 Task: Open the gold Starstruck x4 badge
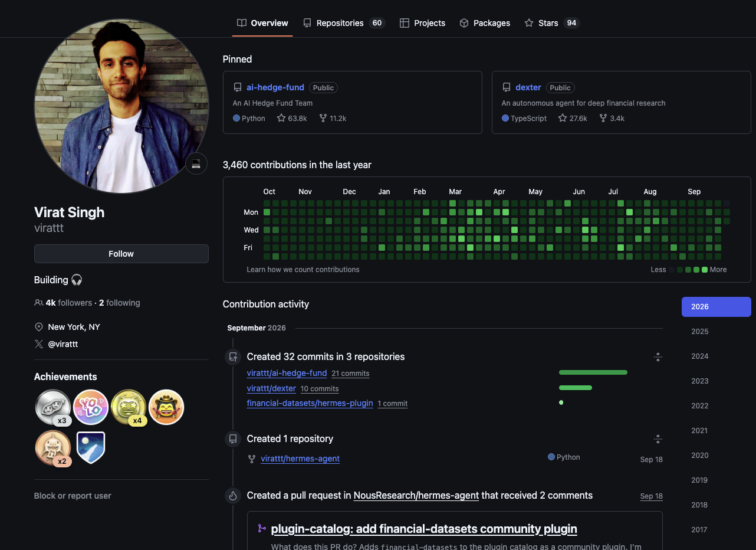tap(129, 407)
